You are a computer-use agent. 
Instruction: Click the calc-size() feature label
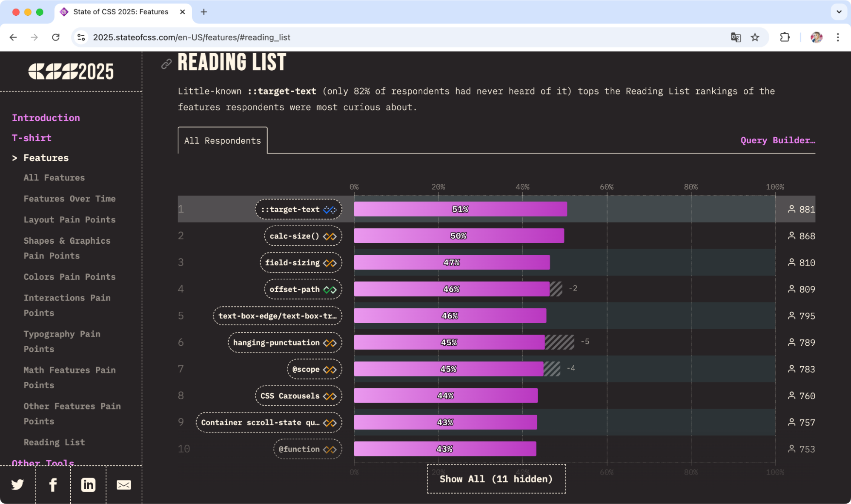coord(294,236)
